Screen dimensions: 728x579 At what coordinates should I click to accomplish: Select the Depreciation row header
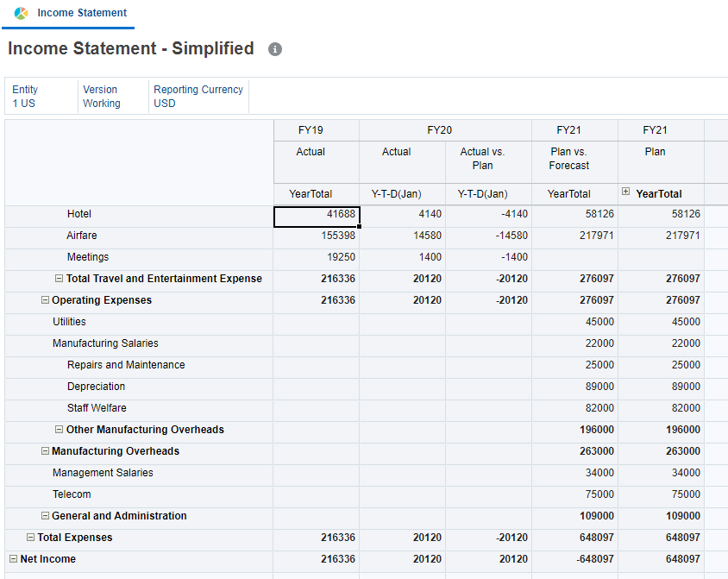tap(96, 387)
